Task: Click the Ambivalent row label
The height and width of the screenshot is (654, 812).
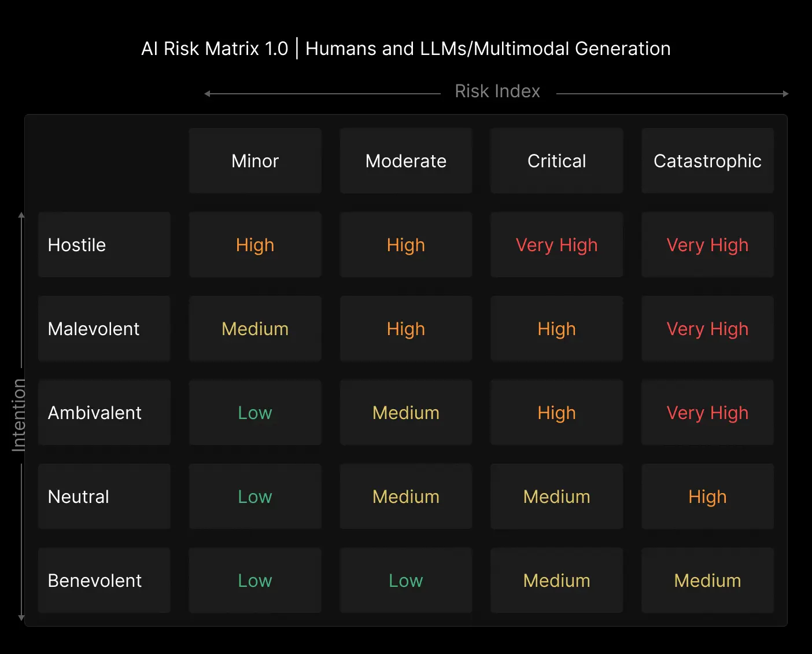Action: pyautogui.click(x=104, y=413)
